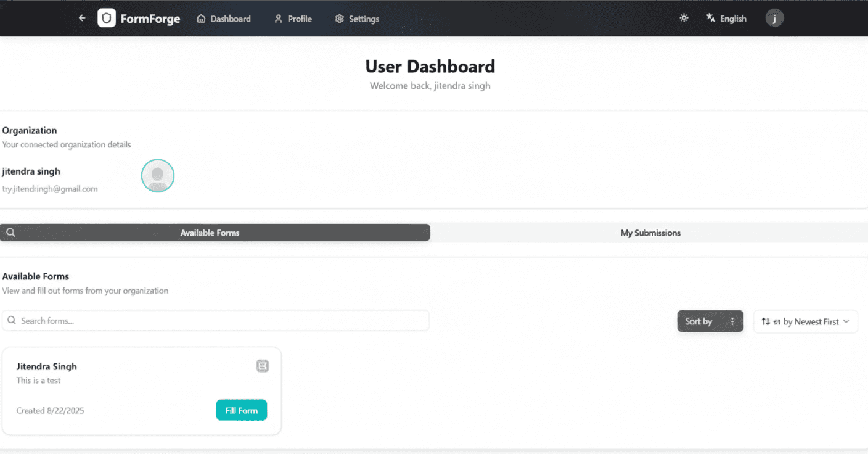Open the three-dot menu beside Sort by
This screenshot has width=868, height=454.
click(x=732, y=321)
